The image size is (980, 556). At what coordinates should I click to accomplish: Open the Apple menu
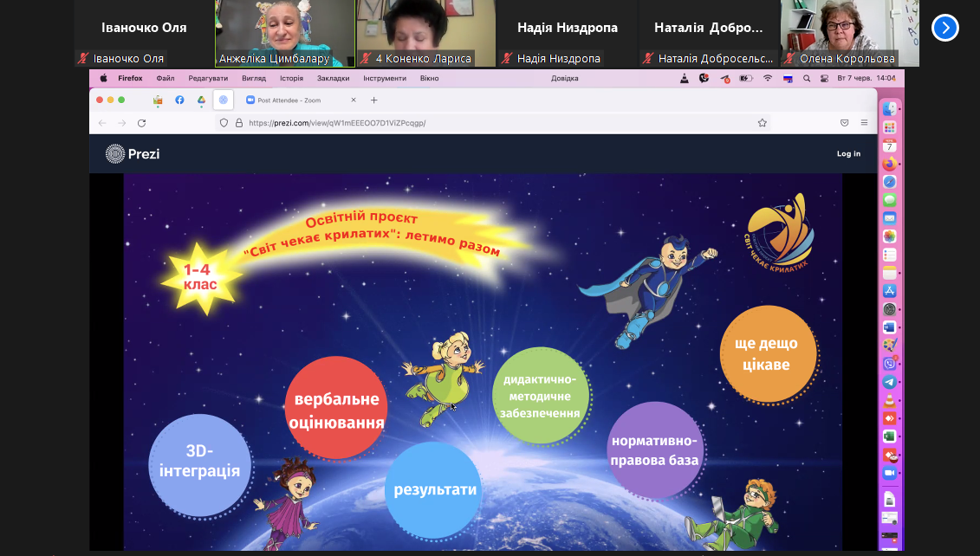(x=103, y=78)
